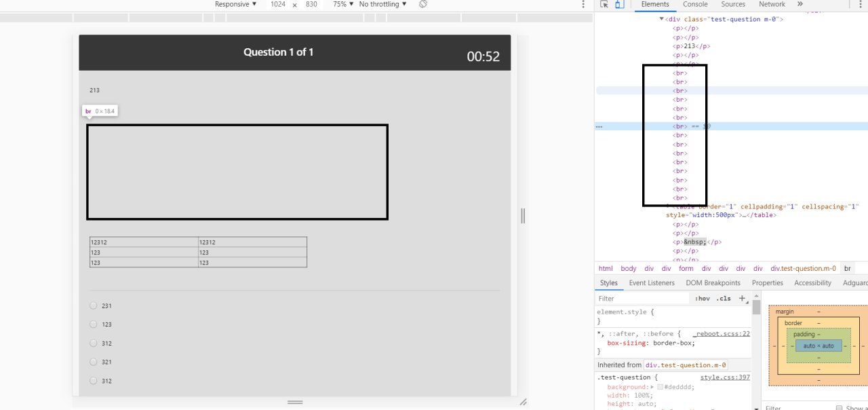Switch to the Sources tab
Screen dimensions: 868x410
733,4
